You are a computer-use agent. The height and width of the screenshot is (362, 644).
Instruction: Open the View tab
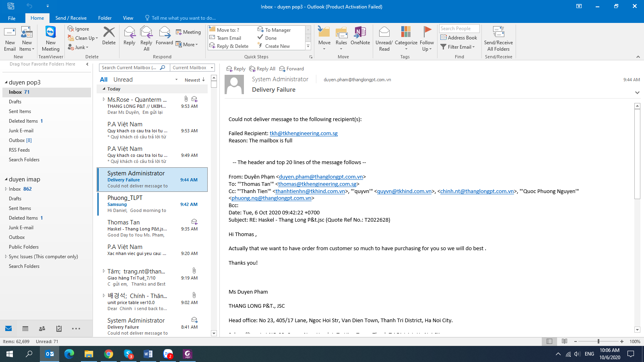(x=128, y=18)
